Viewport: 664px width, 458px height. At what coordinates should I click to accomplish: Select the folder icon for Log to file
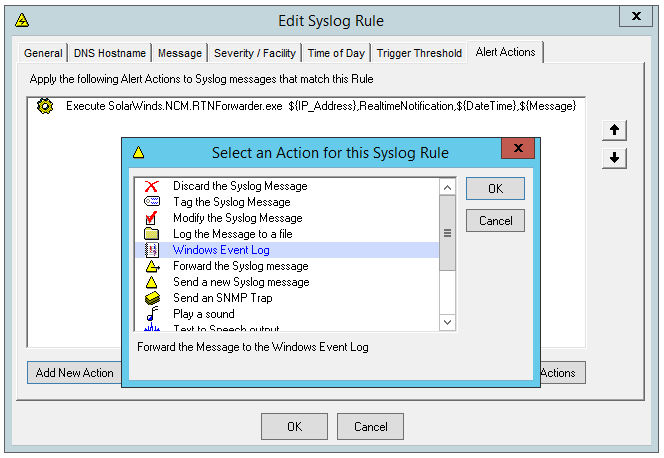click(151, 234)
